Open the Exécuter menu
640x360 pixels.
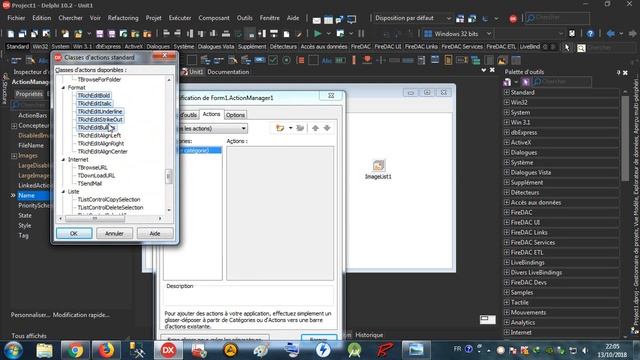tap(180, 18)
